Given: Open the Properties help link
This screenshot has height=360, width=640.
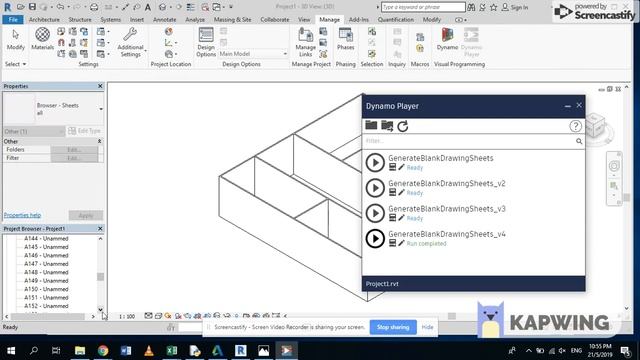Looking at the screenshot, I should [x=22, y=215].
